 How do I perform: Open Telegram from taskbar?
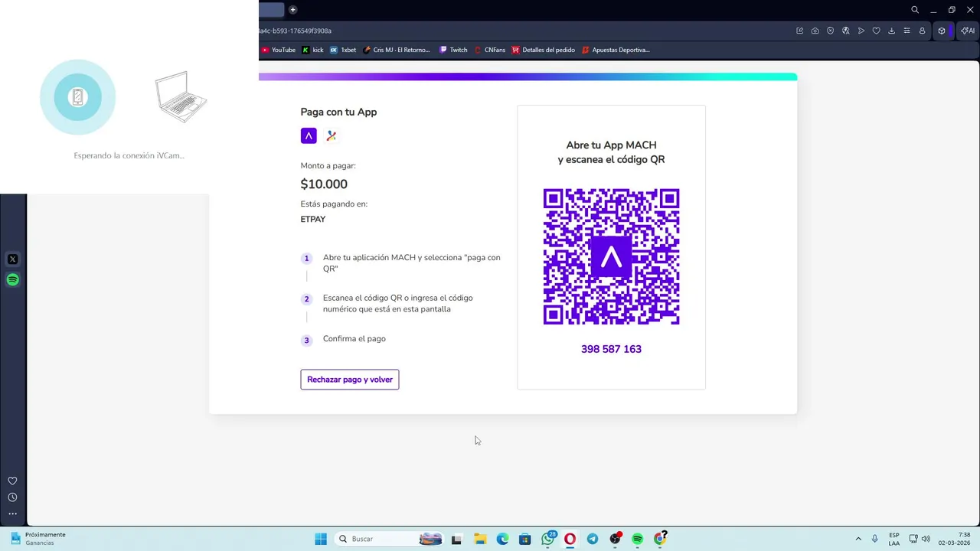(x=593, y=539)
